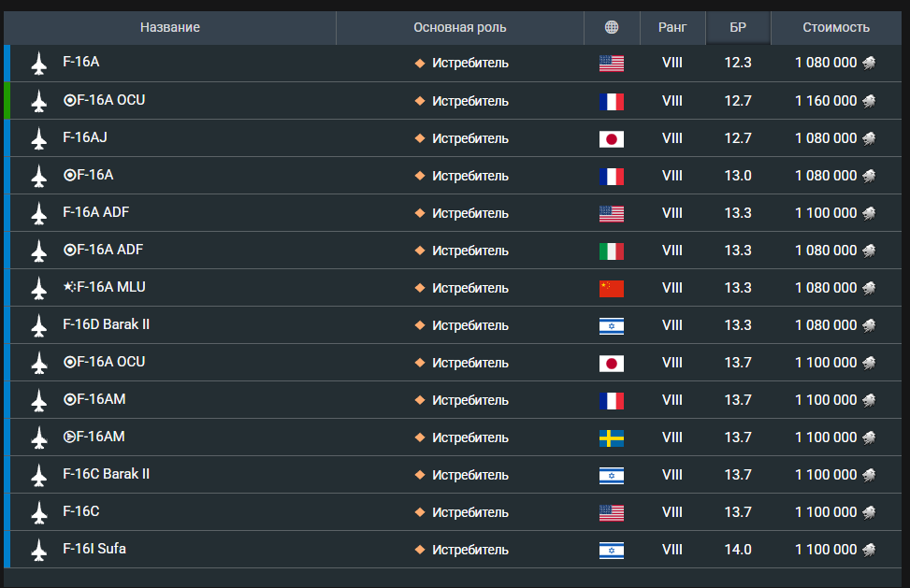
Task: Open the F-16A MLU aircraft link
Action: pyautogui.click(x=104, y=287)
